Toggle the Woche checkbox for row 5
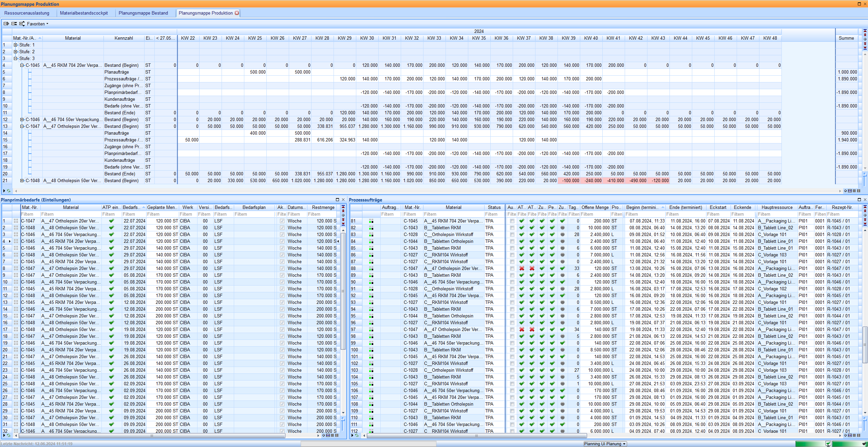The height and width of the screenshot is (447, 868). pyautogui.click(x=282, y=248)
